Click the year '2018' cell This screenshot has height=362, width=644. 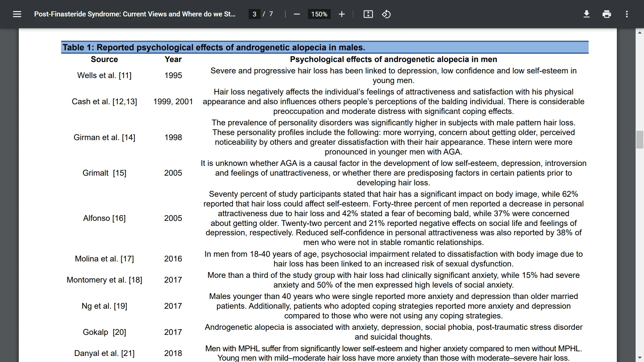coord(173,353)
